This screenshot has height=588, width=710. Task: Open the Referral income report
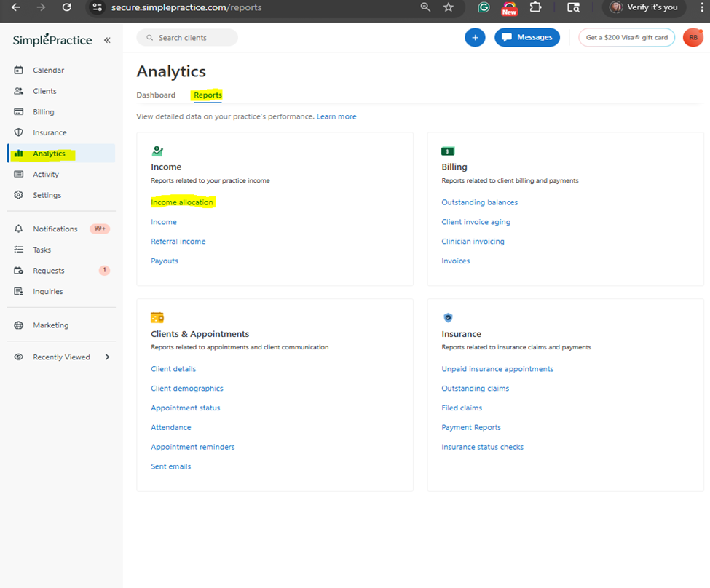click(178, 242)
